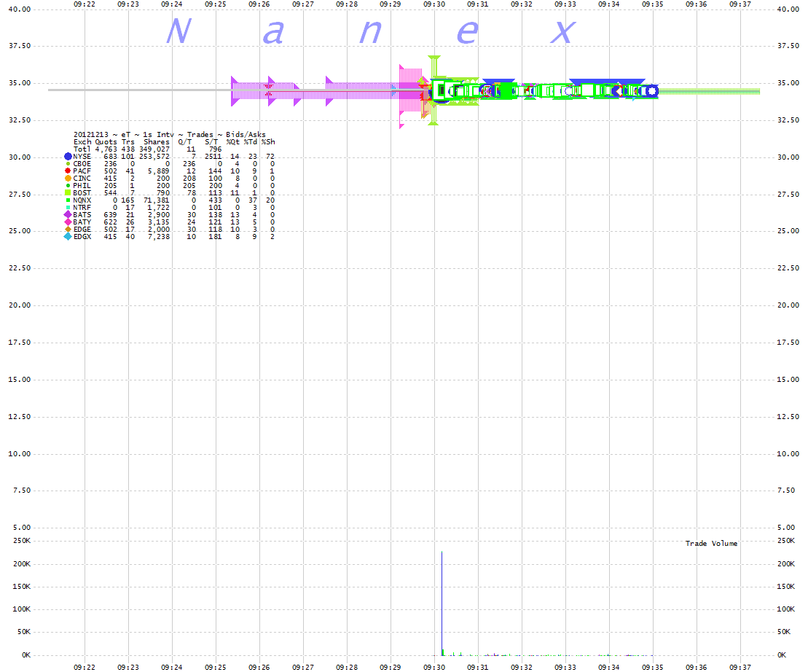Click 35.00 on the right price axis
Image resolution: width=808 pixels, height=672 pixels.
(788, 83)
